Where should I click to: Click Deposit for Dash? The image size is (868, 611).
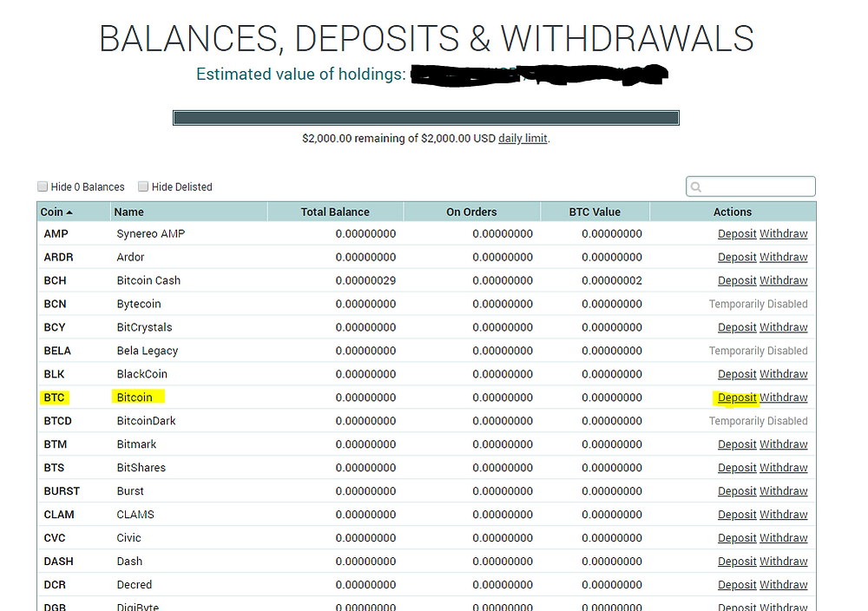[x=737, y=562]
